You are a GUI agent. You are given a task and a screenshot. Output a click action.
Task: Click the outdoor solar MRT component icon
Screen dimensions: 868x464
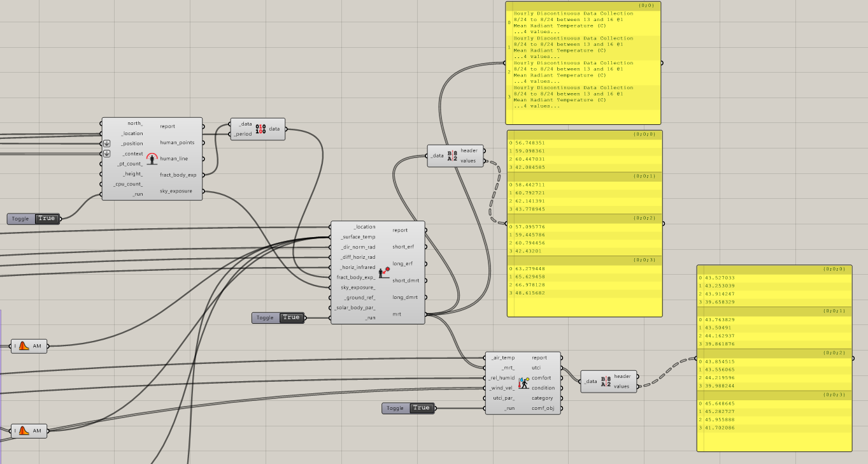tap(384, 272)
